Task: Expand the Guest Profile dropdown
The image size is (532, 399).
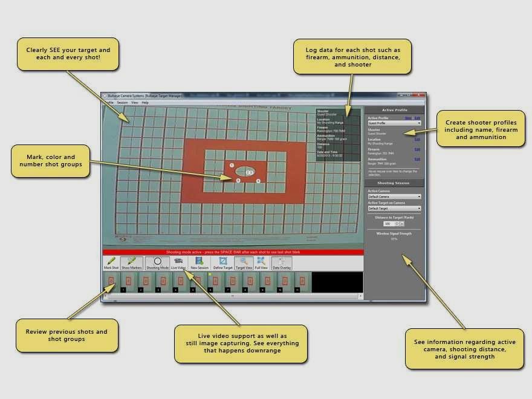Action: pyautogui.click(x=395, y=123)
